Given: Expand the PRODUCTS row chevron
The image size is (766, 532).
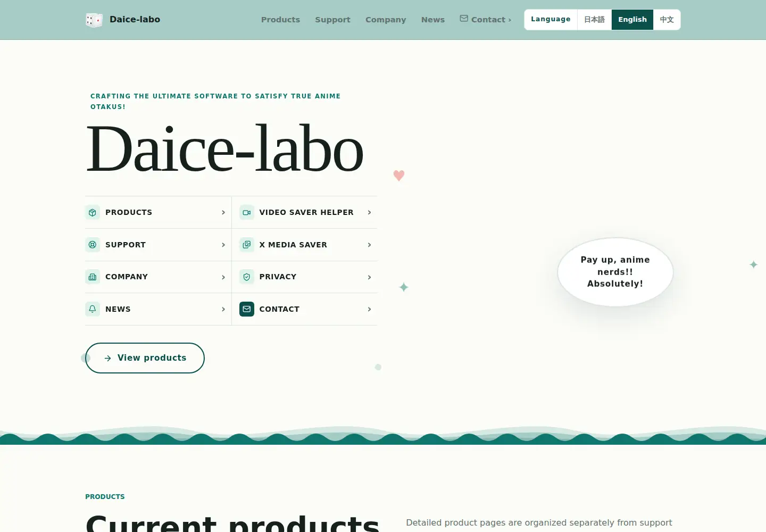Looking at the screenshot, I should 223,212.
